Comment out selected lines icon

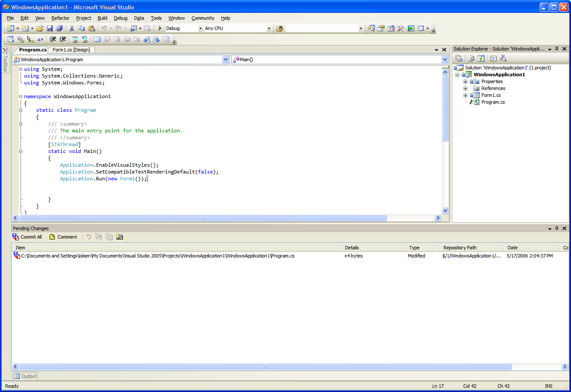point(75,39)
